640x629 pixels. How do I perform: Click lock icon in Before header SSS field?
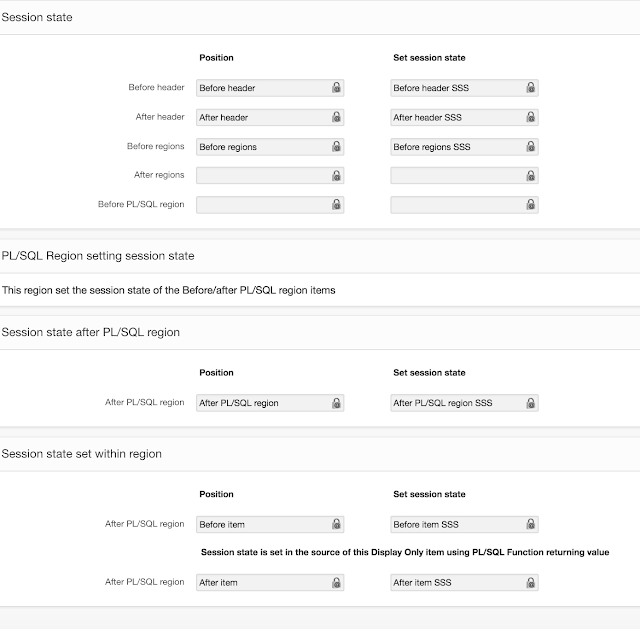[530, 88]
